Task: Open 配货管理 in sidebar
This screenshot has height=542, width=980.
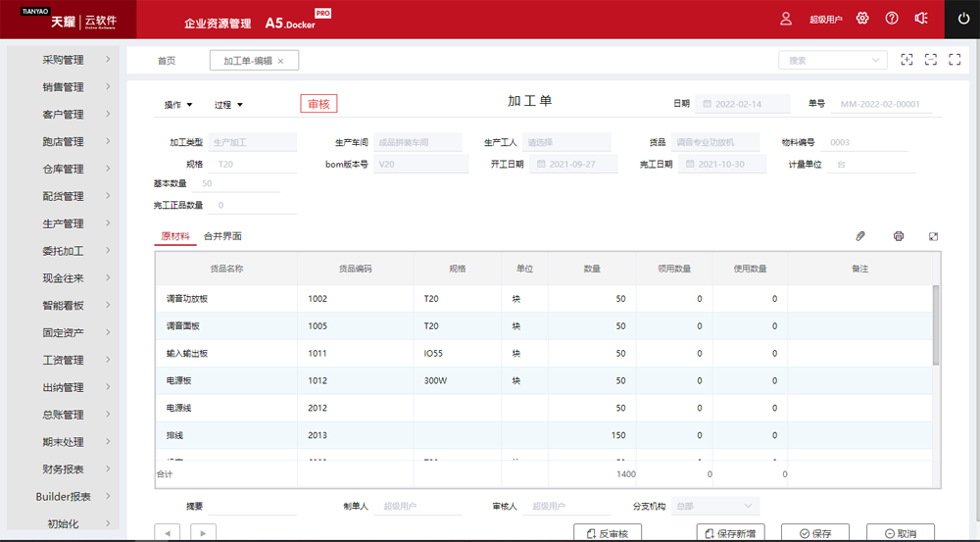Action: (63, 196)
